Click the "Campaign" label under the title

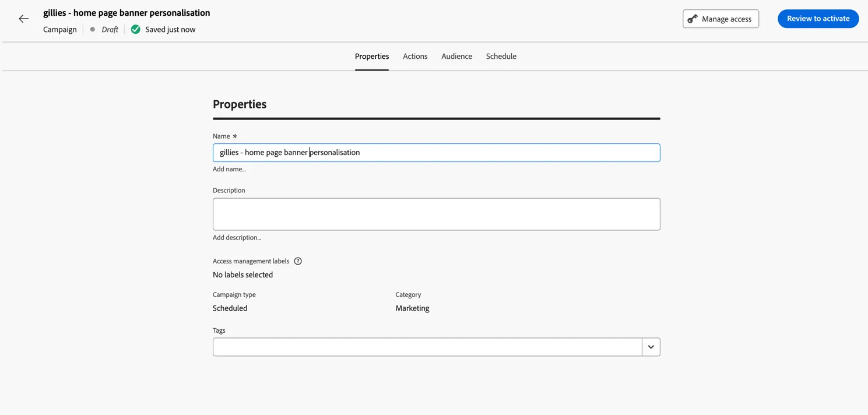point(60,30)
